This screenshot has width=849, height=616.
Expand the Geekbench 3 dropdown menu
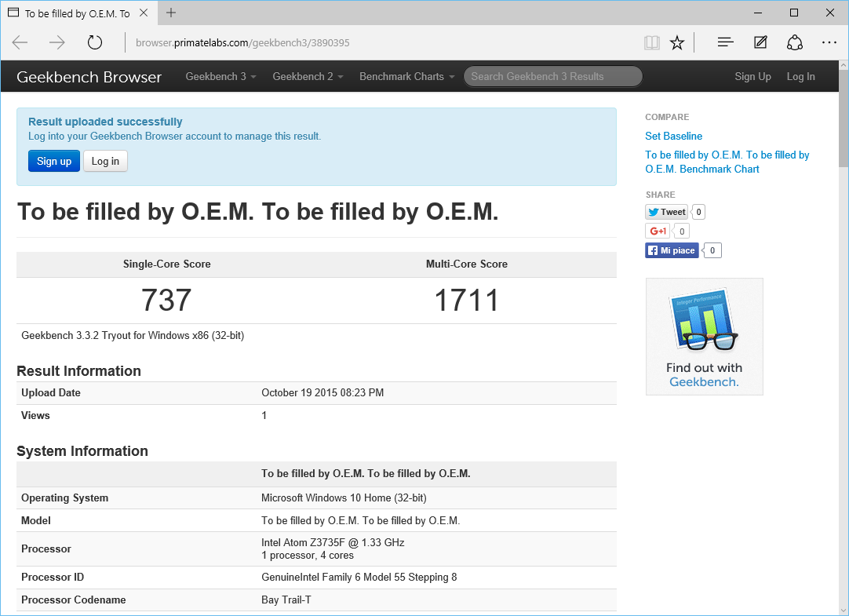pyautogui.click(x=221, y=76)
